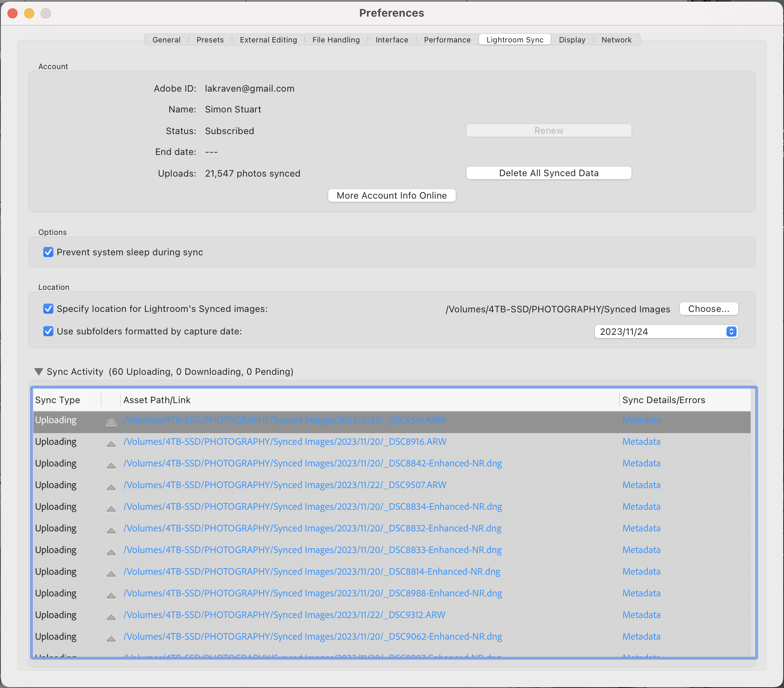The width and height of the screenshot is (784, 688).
Task: Collapse the Sync Activity section
Action: [x=39, y=372]
